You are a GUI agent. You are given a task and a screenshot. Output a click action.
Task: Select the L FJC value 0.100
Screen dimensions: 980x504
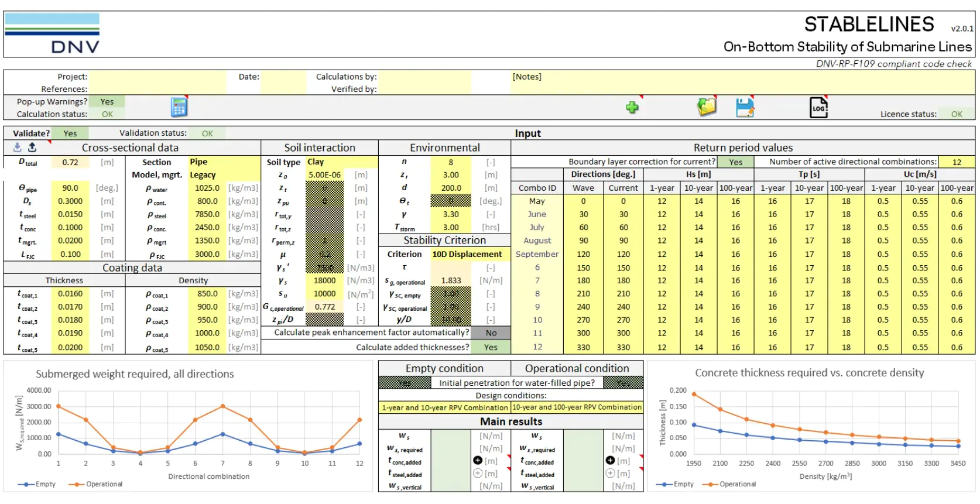(x=70, y=254)
